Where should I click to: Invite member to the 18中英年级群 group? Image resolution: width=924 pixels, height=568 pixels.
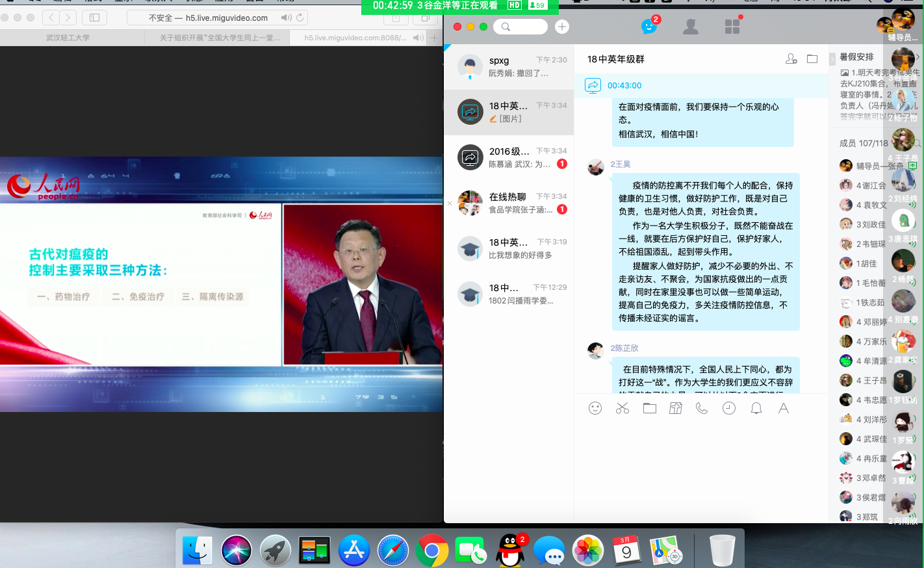click(791, 59)
